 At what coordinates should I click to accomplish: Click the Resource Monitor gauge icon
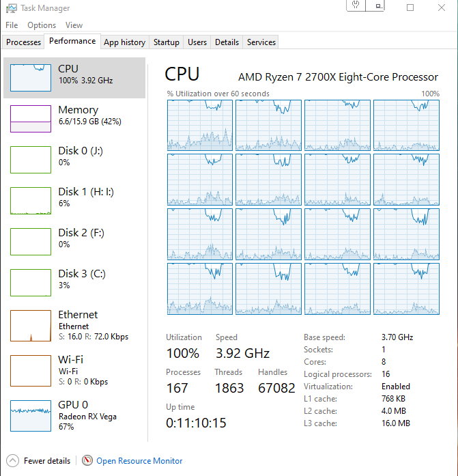tap(87, 460)
